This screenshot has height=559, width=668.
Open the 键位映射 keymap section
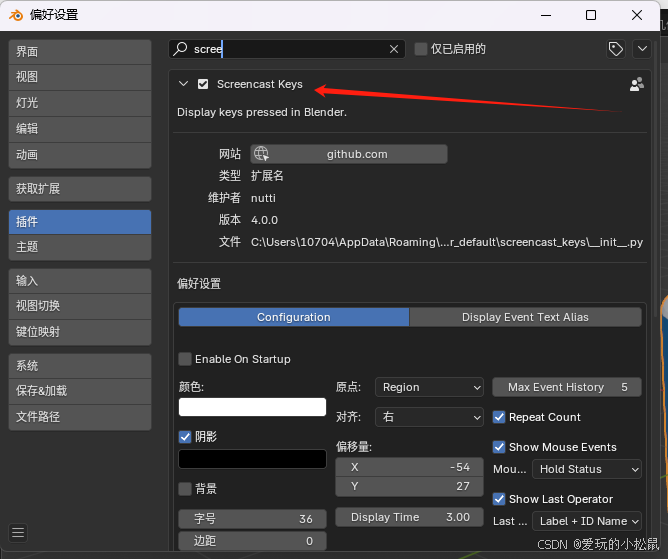pos(80,332)
